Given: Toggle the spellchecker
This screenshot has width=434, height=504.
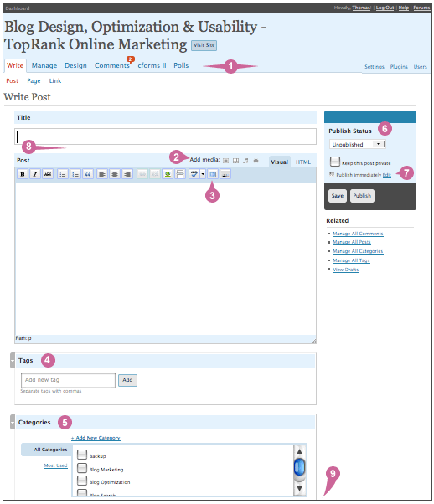Looking at the screenshot, I should [x=194, y=174].
